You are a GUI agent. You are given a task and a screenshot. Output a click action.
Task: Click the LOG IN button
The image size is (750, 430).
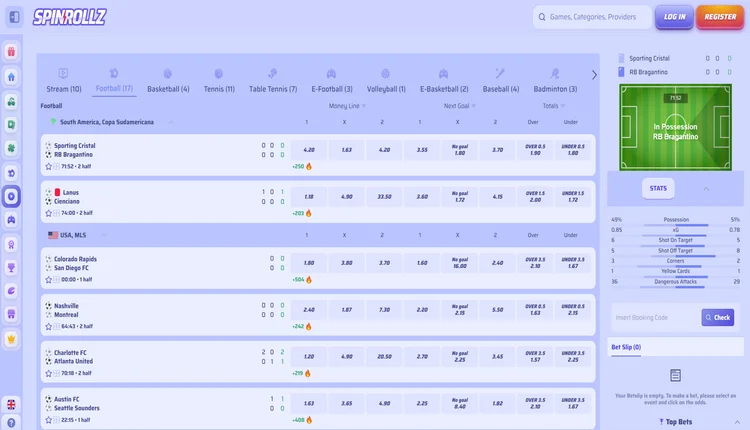pyautogui.click(x=674, y=17)
